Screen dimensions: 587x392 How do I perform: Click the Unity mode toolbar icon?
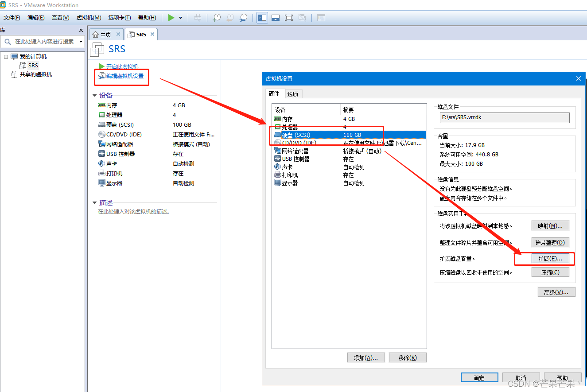click(302, 18)
